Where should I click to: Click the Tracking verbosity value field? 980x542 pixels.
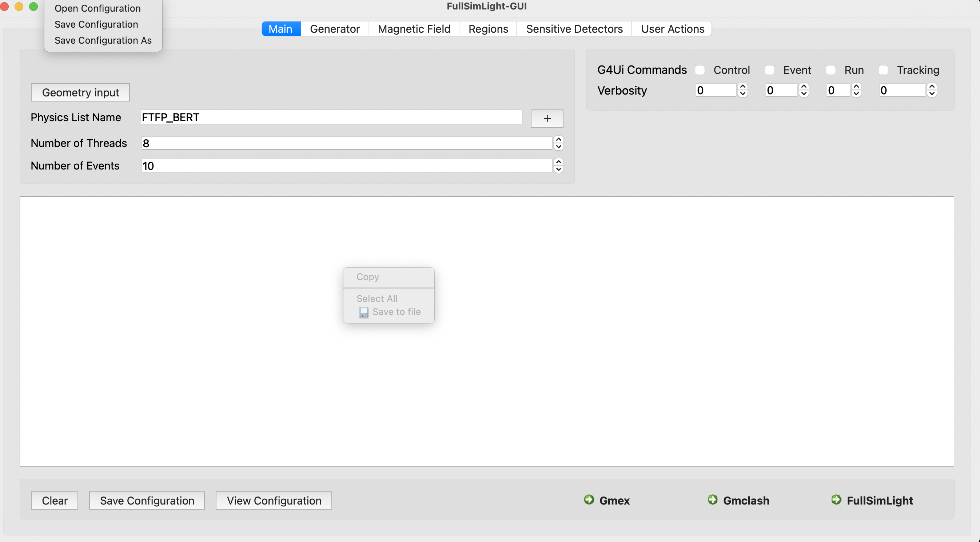902,90
